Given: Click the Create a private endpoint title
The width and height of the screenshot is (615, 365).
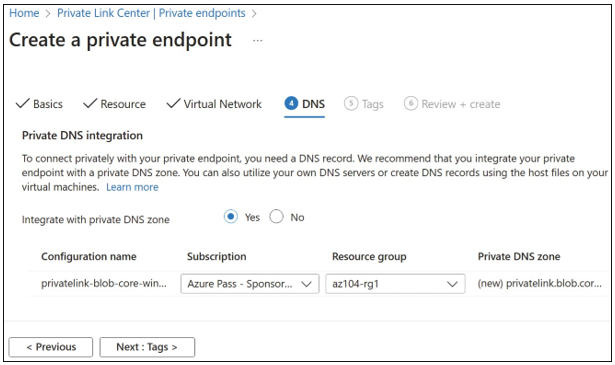Looking at the screenshot, I should coord(120,40).
